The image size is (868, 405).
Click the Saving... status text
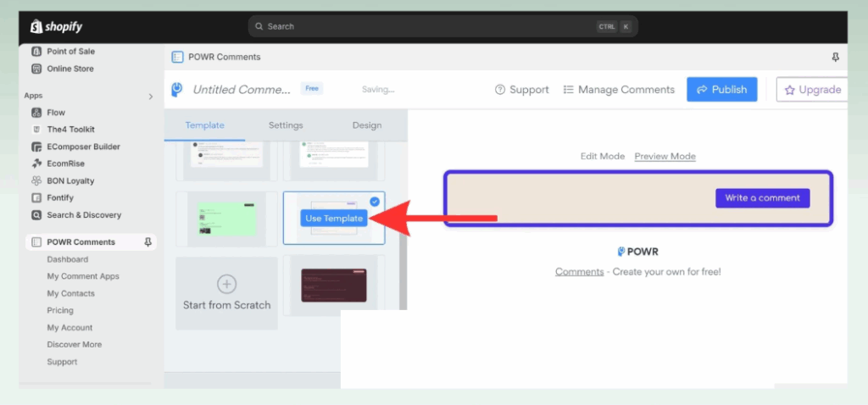point(378,90)
